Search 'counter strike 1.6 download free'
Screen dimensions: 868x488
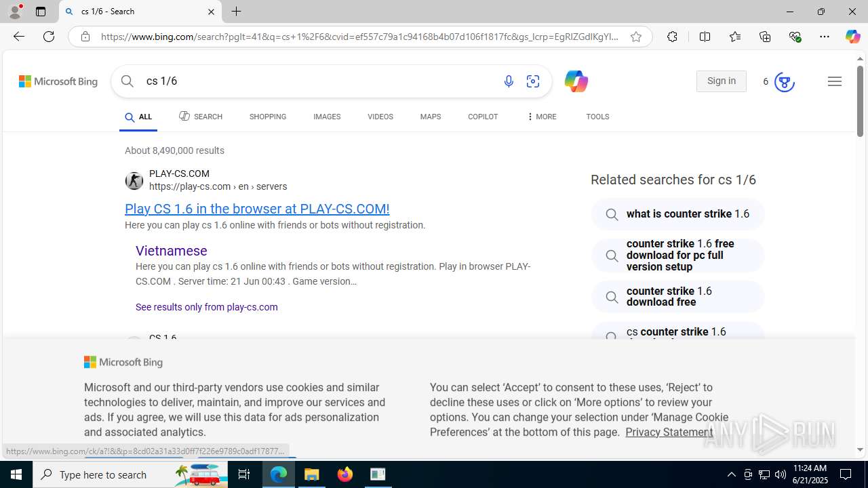tap(678, 297)
